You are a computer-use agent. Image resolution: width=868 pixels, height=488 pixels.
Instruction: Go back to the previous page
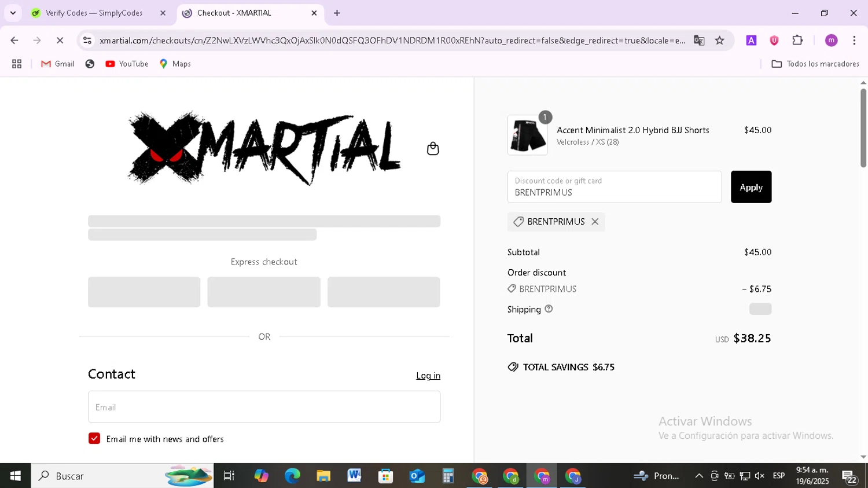coord(14,41)
